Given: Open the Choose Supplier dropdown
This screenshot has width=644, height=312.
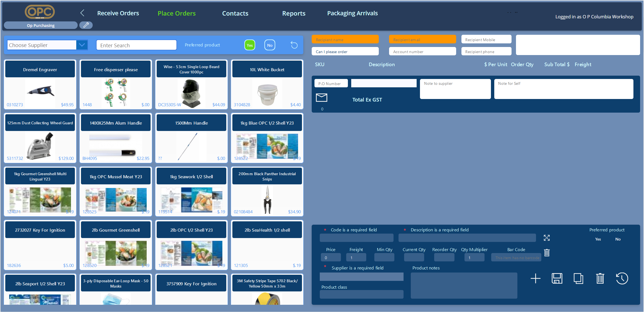Looking at the screenshot, I should [82, 45].
